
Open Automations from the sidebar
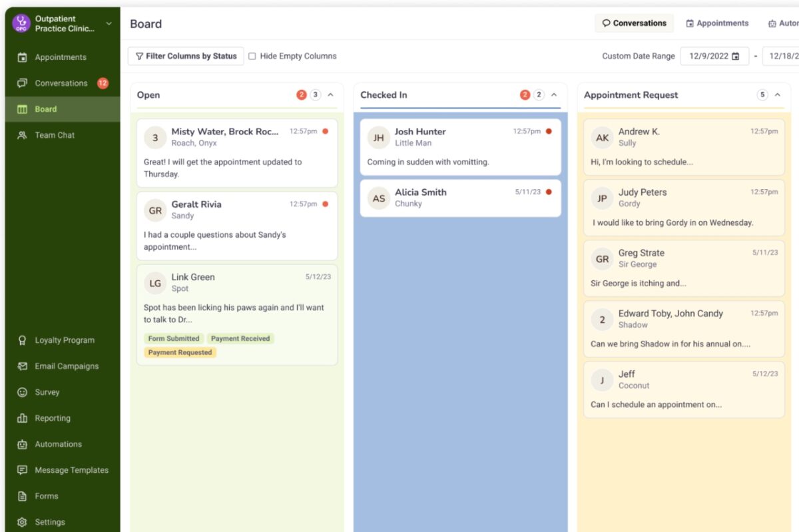point(58,443)
